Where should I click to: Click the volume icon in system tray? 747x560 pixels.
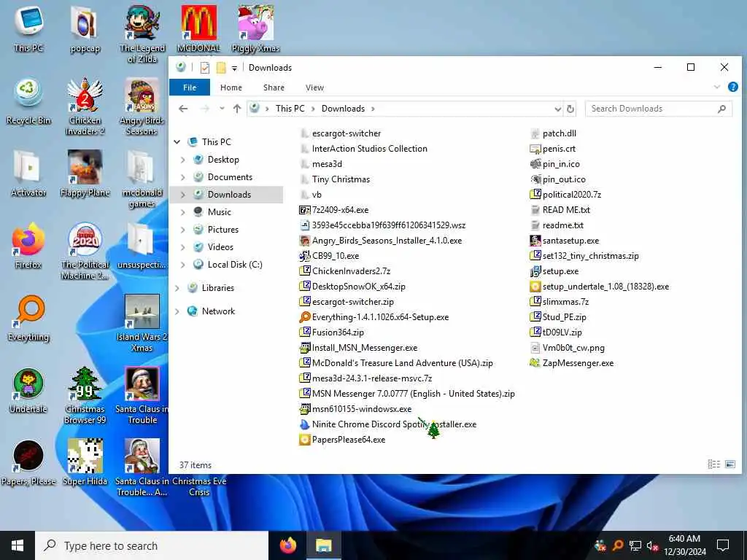coord(652,545)
